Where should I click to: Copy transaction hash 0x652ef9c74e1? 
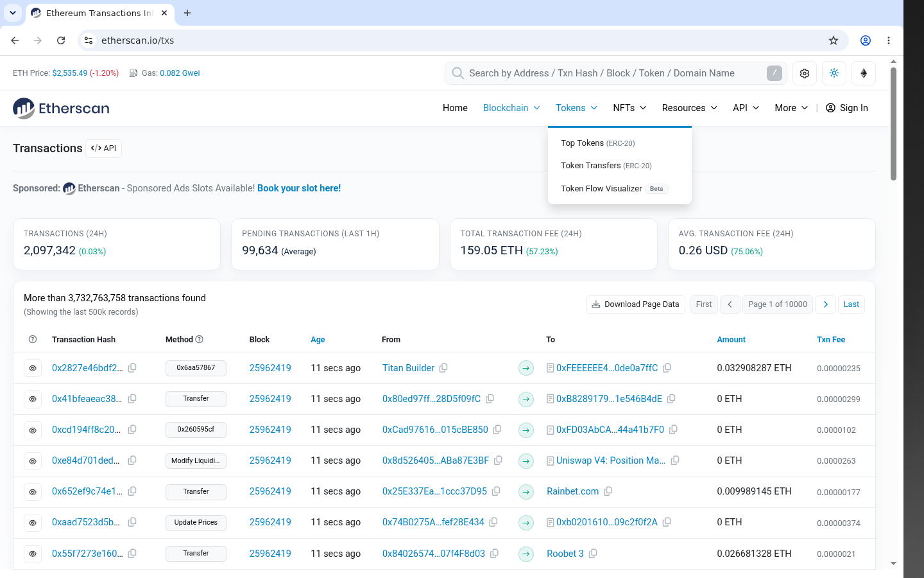pyautogui.click(x=132, y=491)
